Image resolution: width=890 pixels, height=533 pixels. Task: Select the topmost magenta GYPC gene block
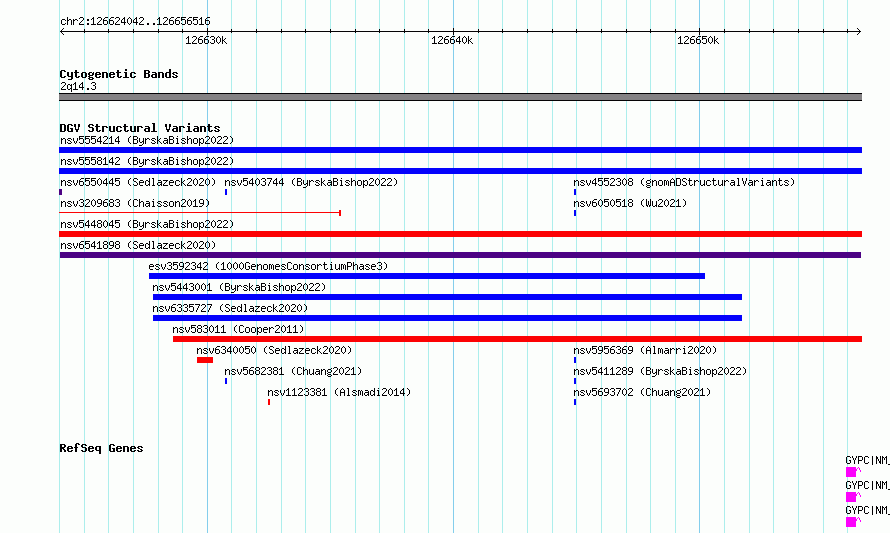pyautogui.click(x=851, y=472)
